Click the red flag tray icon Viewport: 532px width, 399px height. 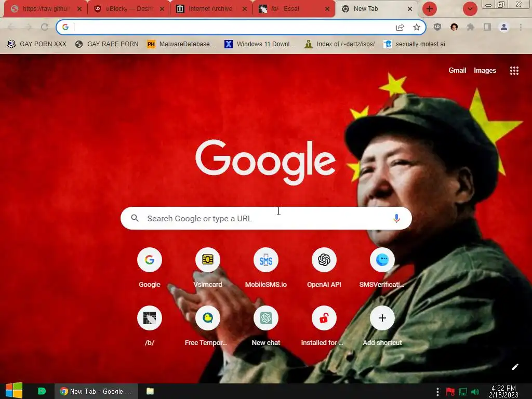(450, 392)
